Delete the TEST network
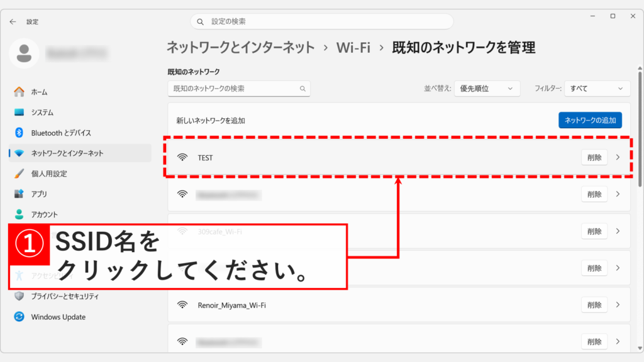Image resolution: width=644 pixels, height=362 pixels. pyautogui.click(x=594, y=158)
